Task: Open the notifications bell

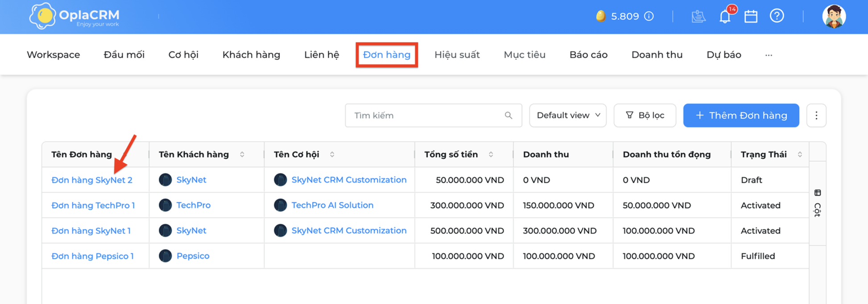Action: tap(725, 16)
